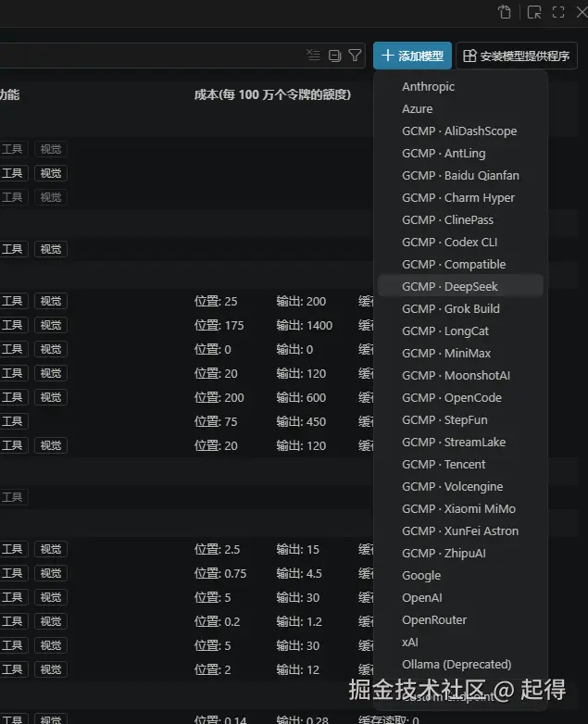The image size is (588, 724).
Task: Select Ollama (Deprecated) entry
Action: (460, 664)
